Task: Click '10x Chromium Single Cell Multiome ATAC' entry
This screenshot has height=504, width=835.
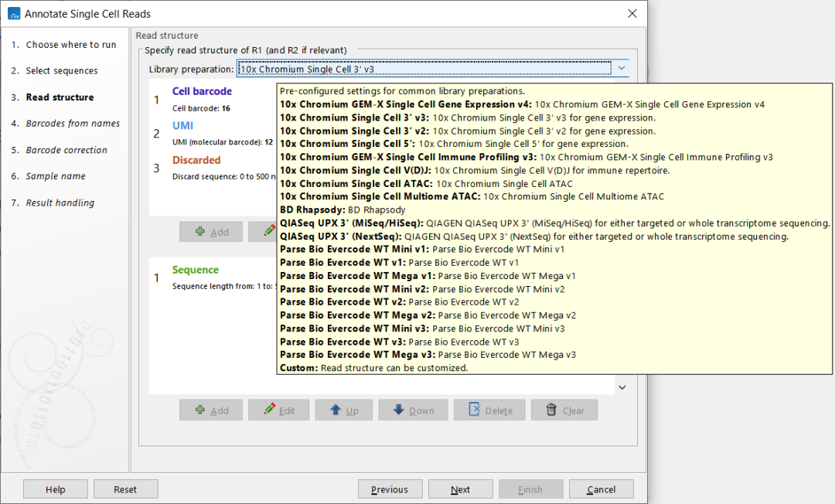Action: [472, 196]
